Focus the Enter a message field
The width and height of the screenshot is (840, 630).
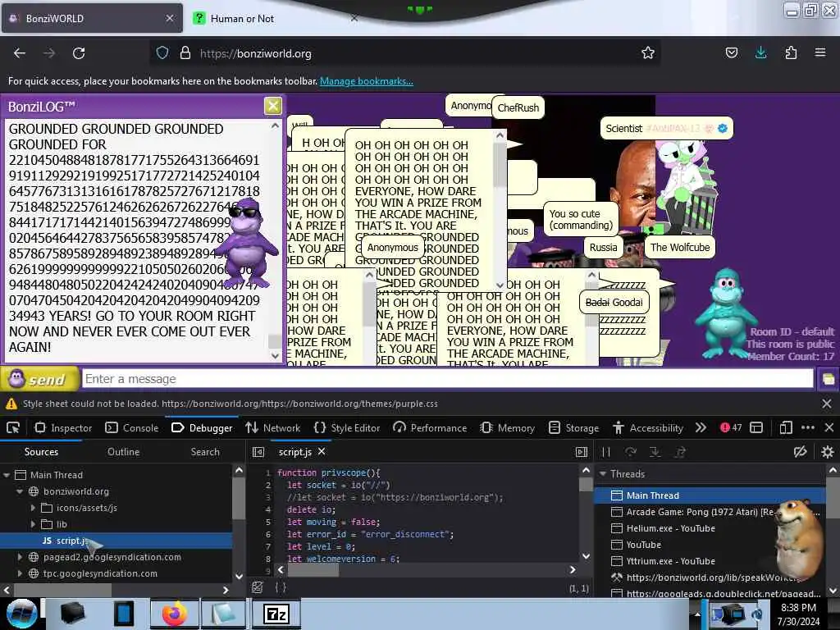[447, 379]
